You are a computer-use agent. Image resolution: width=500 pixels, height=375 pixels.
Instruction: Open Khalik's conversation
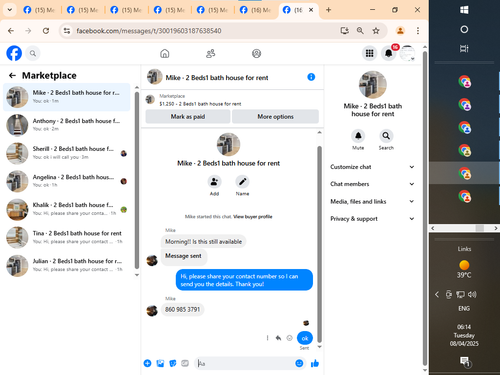tap(67, 209)
